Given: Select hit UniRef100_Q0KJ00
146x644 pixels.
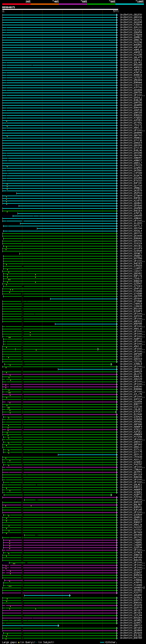Looking at the screenshot, I should point(131,27).
